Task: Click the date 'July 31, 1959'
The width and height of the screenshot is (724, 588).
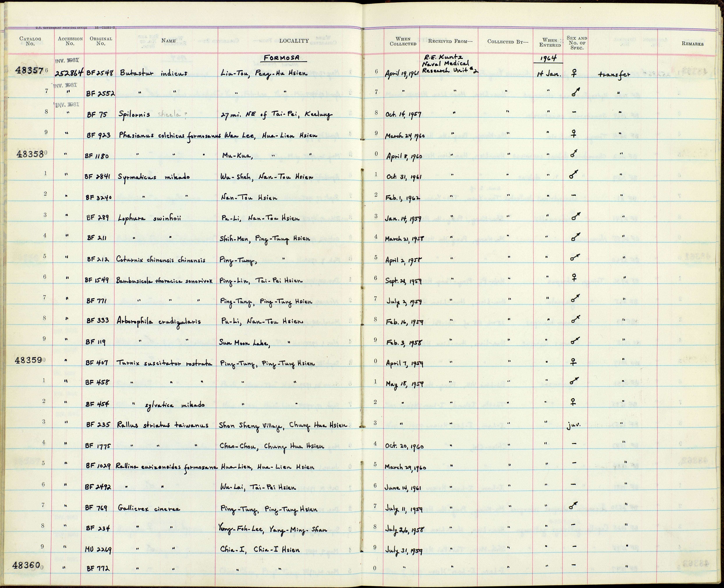Action: tap(403, 550)
